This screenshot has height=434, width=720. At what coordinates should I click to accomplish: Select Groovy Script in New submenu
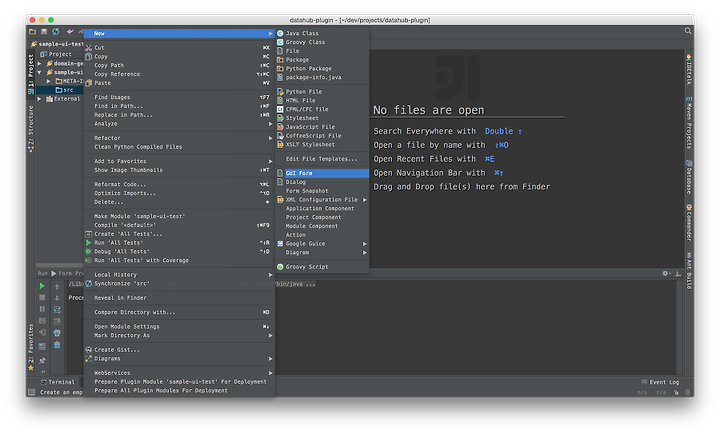pyautogui.click(x=322, y=266)
